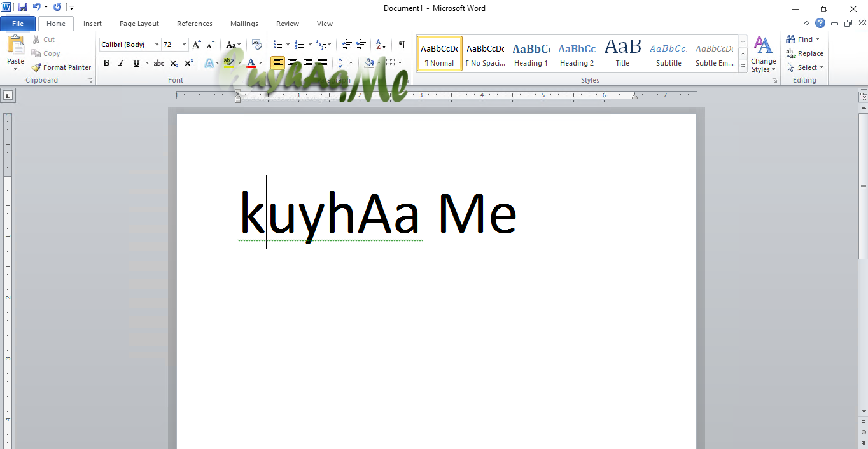Expand the Borders dropdown arrow
This screenshot has height=449, width=868.
[400, 63]
